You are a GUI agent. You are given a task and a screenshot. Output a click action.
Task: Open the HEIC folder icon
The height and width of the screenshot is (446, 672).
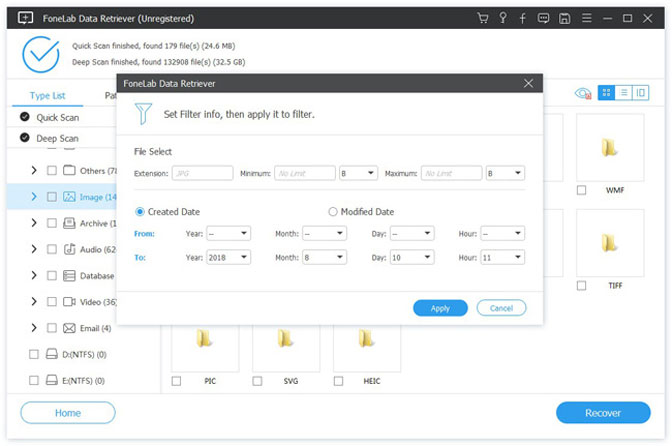366,338
